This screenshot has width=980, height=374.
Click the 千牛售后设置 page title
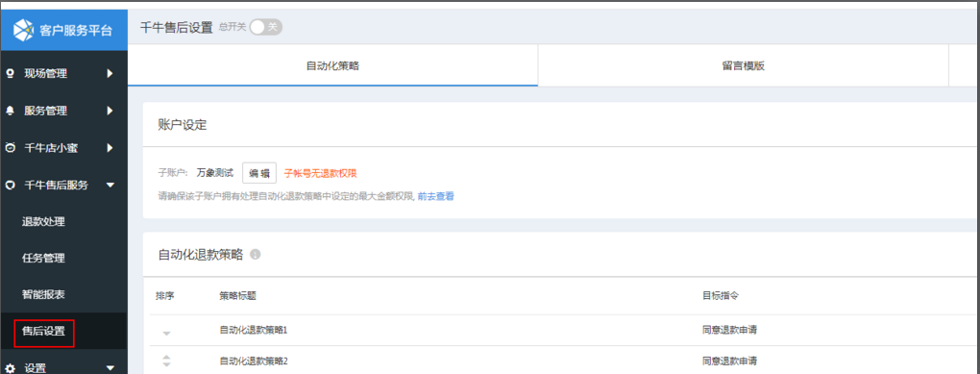(177, 28)
